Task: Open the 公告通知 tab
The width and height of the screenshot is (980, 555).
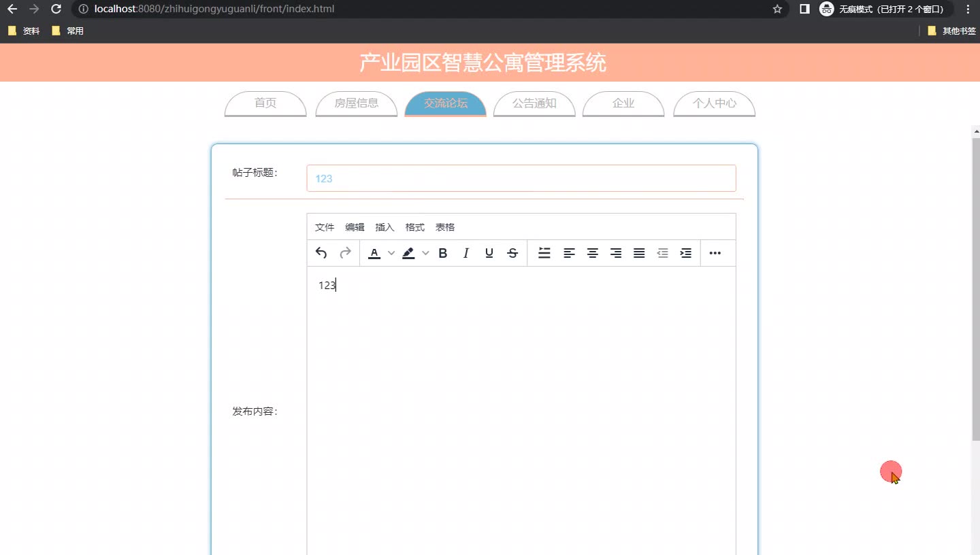Action: click(x=534, y=103)
